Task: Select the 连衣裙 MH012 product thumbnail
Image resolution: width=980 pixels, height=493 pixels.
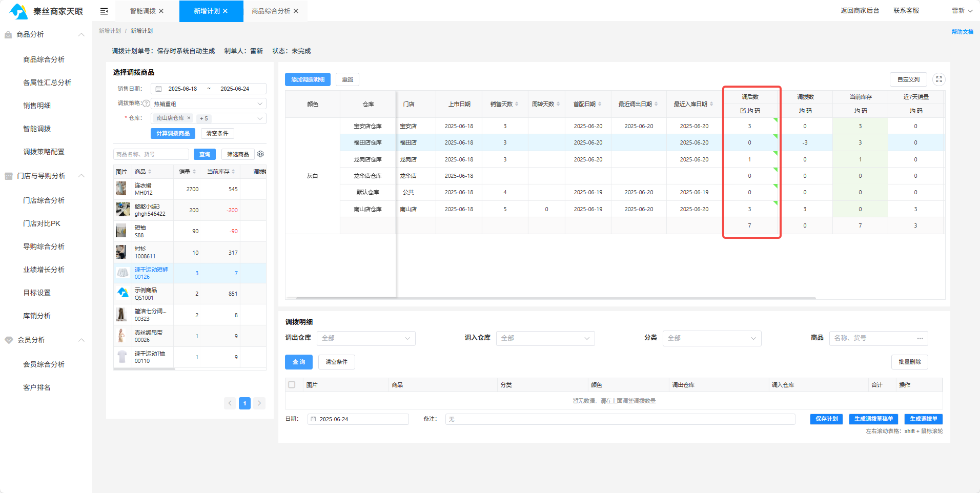Action: pyautogui.click(x=121, y=189)
